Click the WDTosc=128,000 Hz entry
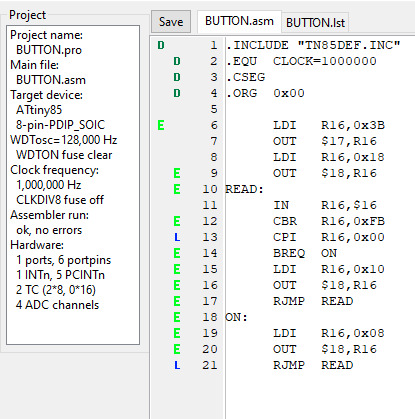The height and width of the screenshot is (419, 415). click(64, 140)
